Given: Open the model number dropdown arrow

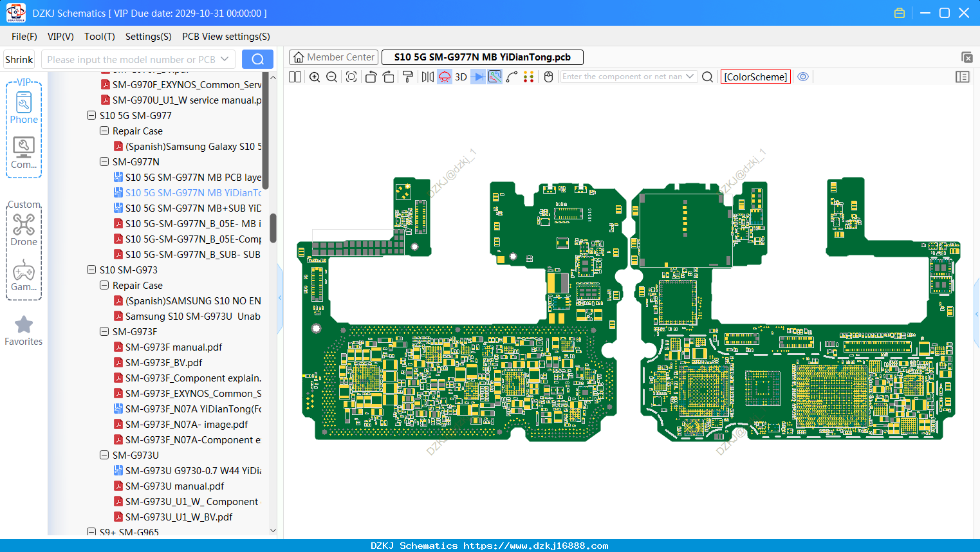Looking at the screenshot, I should (x=225, y=59).
